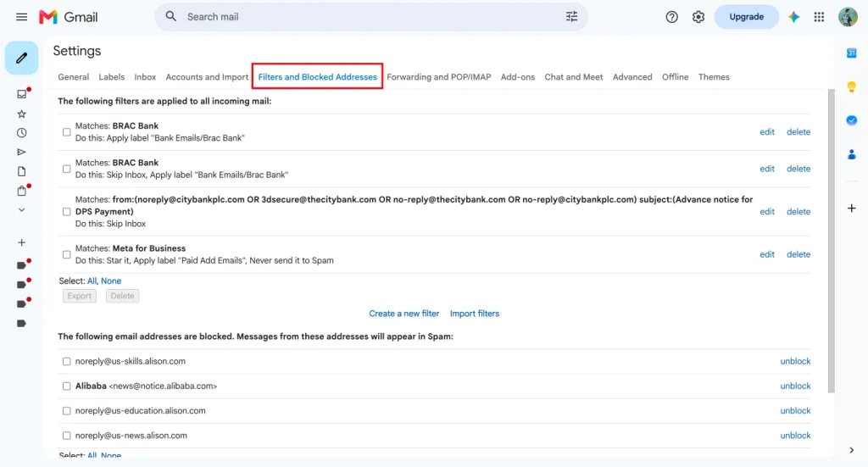868x467 pixels.
Task: Check Alibaba news@notice.alibaba.com blocked address
Action: click(66, 386)
